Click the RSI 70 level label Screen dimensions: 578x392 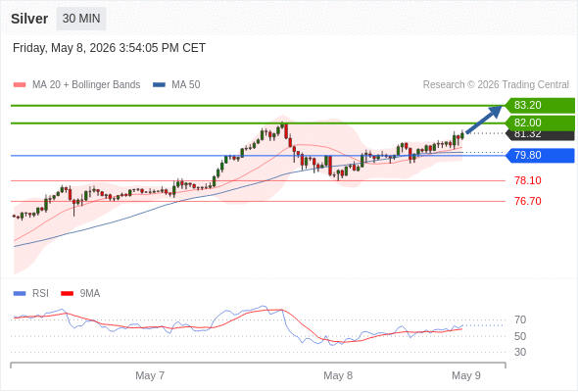520,320
